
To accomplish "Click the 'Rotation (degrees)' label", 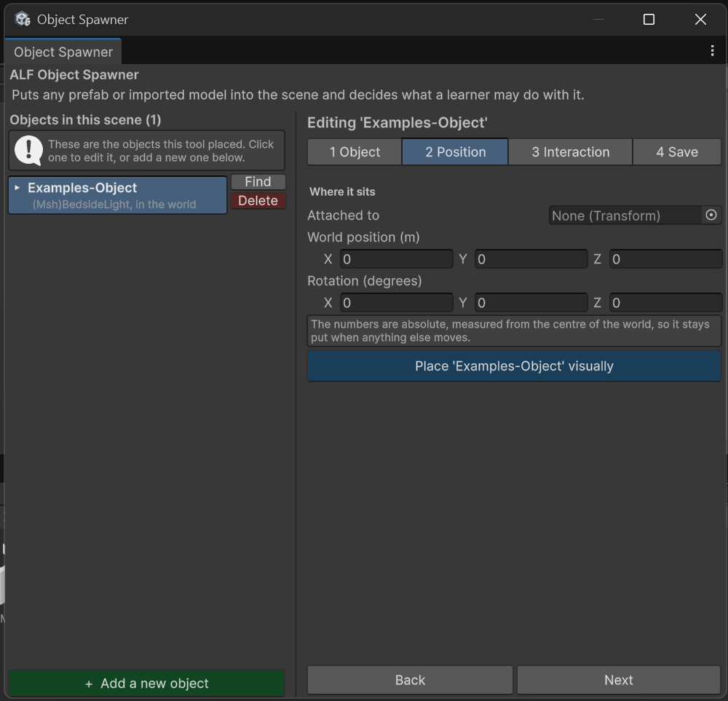I will [365, 281].
